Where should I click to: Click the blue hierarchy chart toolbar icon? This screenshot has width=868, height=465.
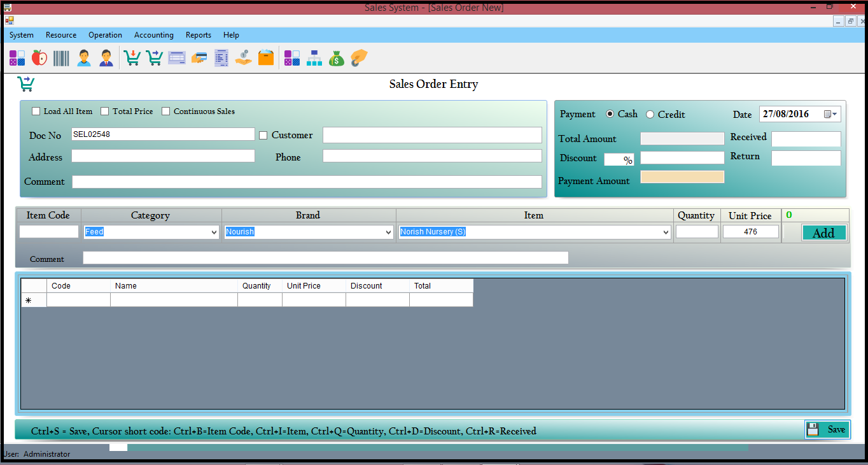314,59
